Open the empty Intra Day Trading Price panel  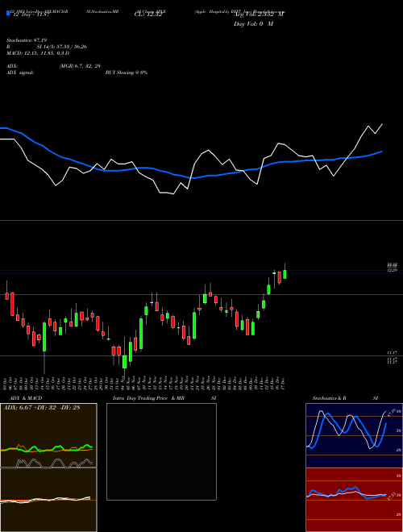[x=161, y=451]
